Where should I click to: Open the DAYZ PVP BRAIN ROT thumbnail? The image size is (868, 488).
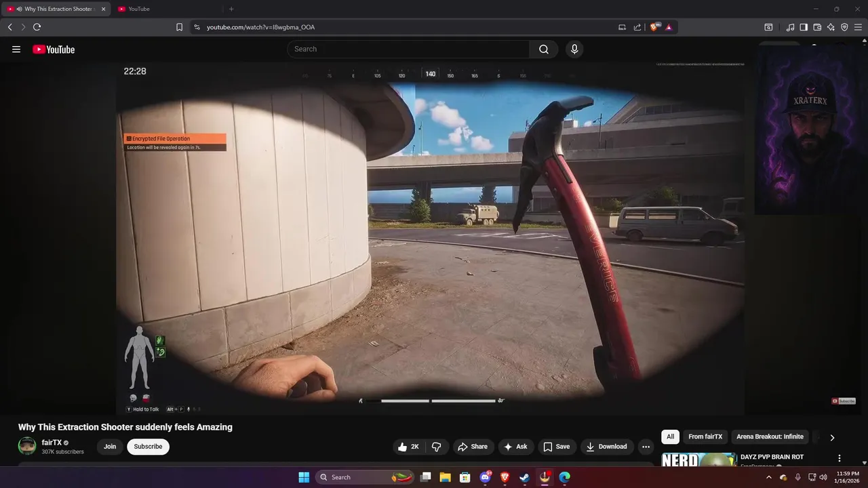699,460
